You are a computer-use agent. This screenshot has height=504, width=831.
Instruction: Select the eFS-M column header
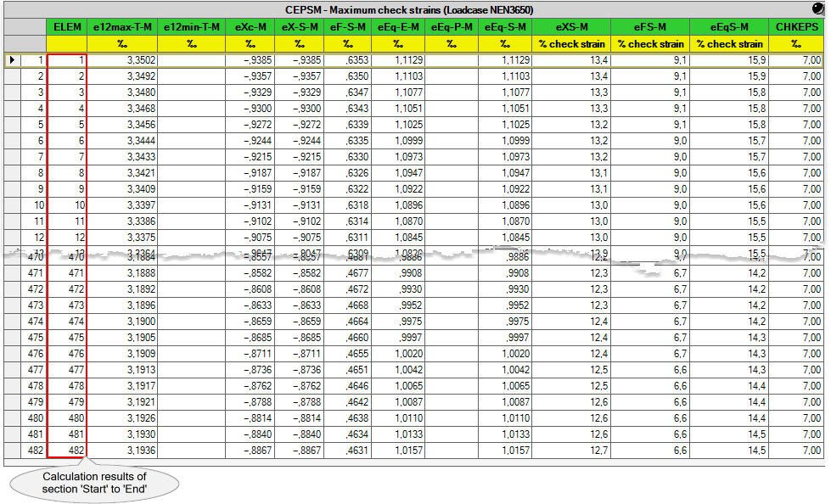pyautogui.click(x=650, y=27)
